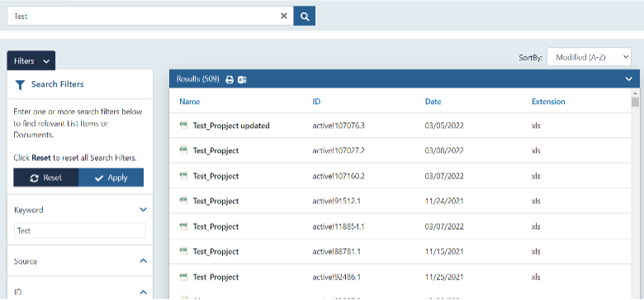Open Test_Propject with ID active!118854.1
Screen dimensions: 644x300
tap(215, 226)
